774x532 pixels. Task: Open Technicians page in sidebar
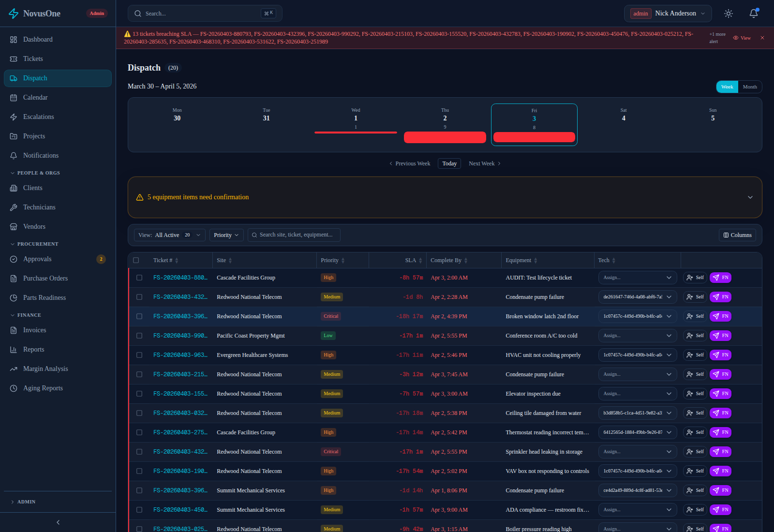[58, 207]
